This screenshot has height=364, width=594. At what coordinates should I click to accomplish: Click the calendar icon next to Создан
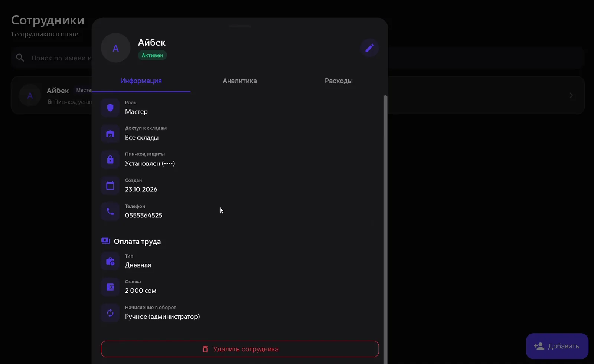coord(110,186)
